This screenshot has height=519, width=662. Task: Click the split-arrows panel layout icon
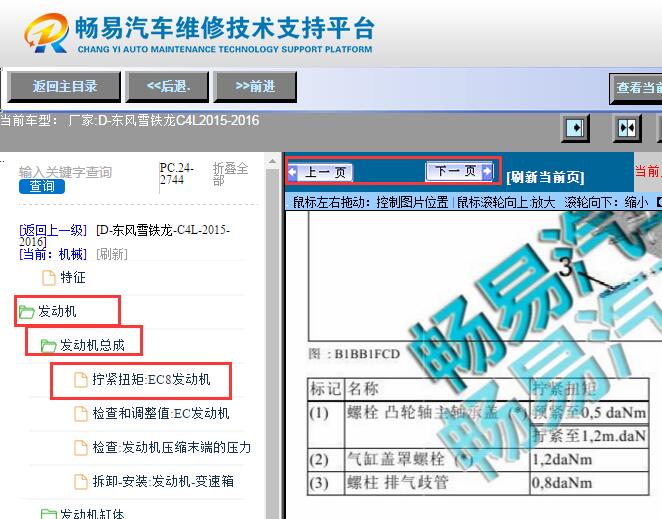[x=627, y=128]
